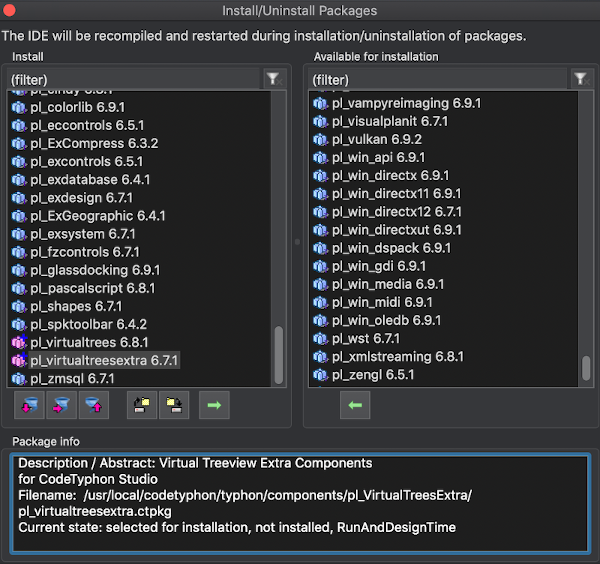Click the folder icon with down-curved arrow
This screenshot has width=600, height=564.
click(x=174, y=405)
